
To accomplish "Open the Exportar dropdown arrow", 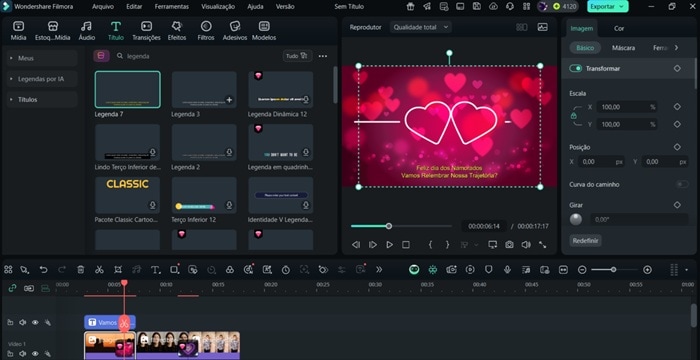I will [621, 6].
